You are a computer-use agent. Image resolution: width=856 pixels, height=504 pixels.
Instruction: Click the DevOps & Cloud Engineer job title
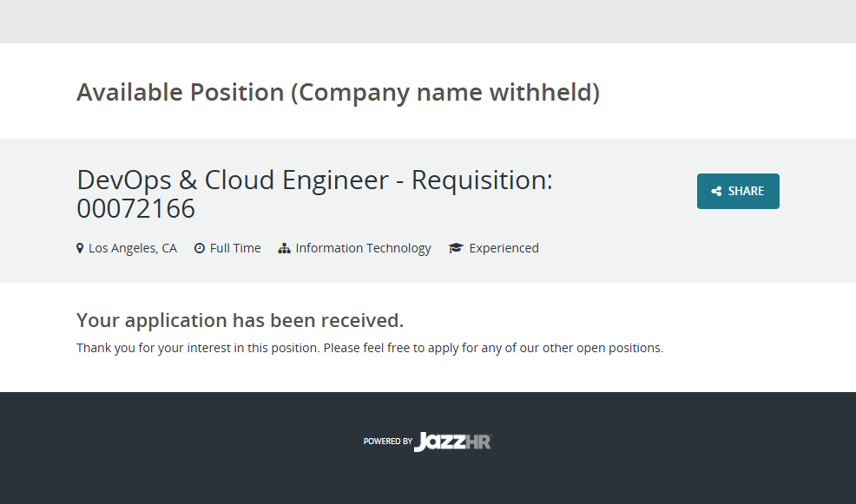point(233,180)
